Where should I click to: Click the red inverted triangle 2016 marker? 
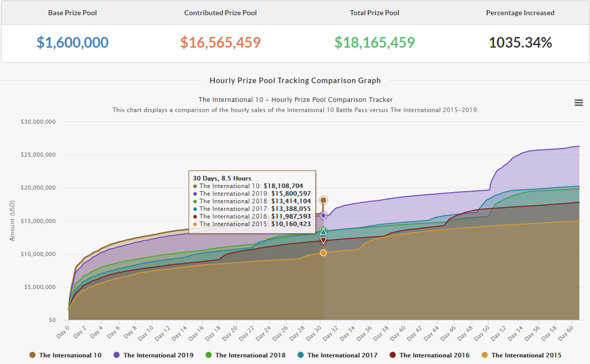point(323,240)
